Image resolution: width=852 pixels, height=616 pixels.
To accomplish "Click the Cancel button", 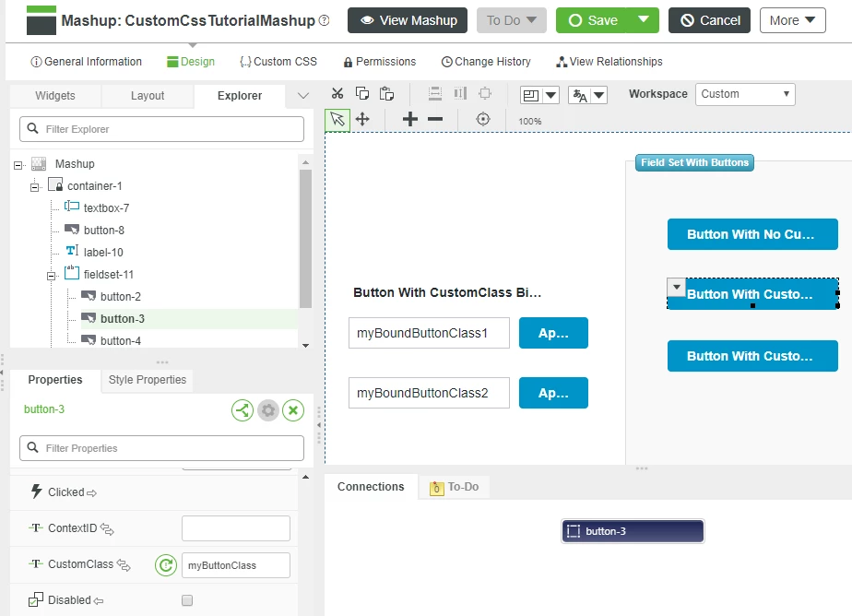I will (709, 20).
